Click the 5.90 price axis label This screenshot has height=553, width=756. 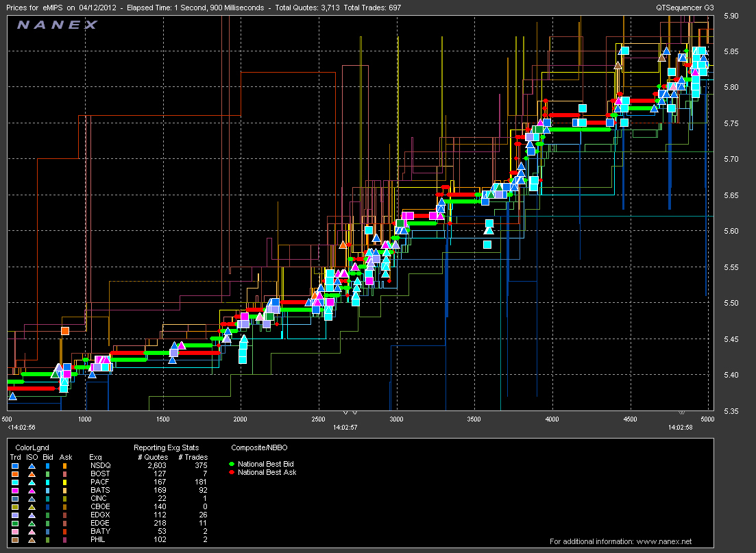[731, 16]
